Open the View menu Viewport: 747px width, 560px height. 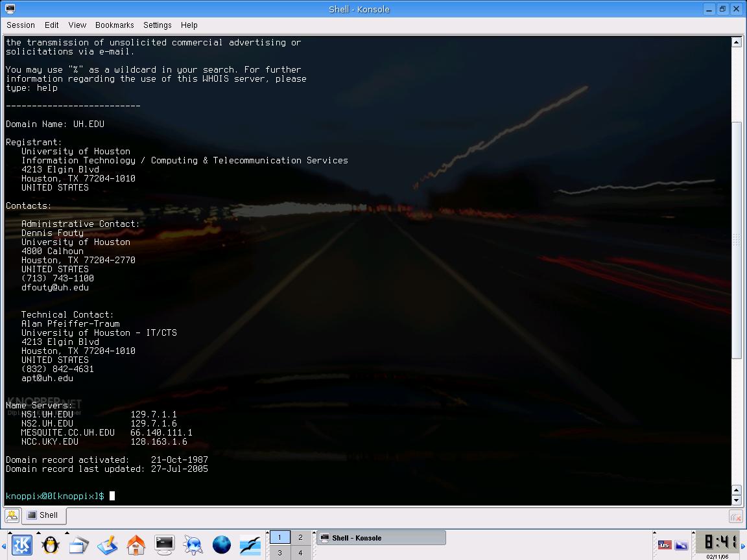77,25
